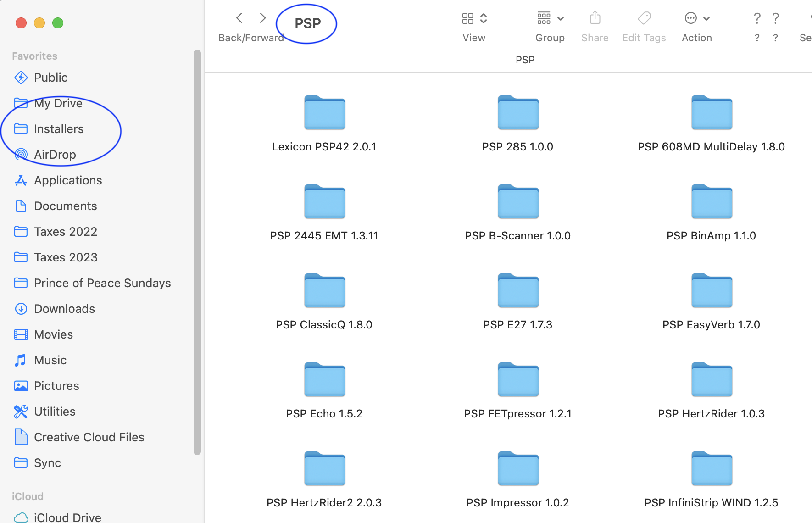Open Music in sidebar
The image size is (812, 523).
click(50, 360)
